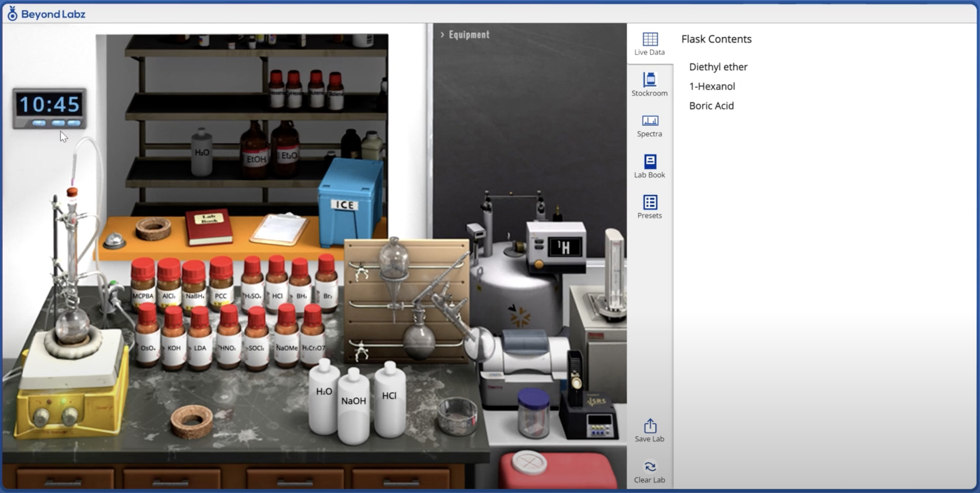View Spectra analysis tool

649,125
